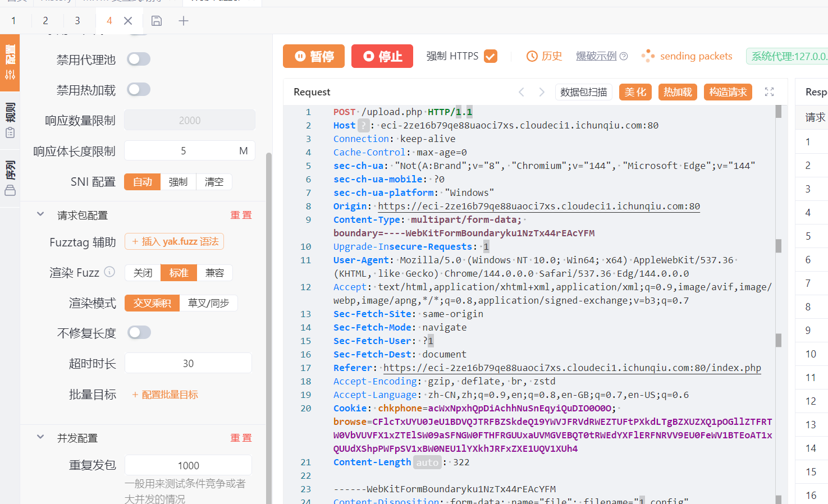Click the left config panel scrollbar
Image resolution: width=828 pixels, height=504 pixels.
pyautogui.click(x=269, y=328)
